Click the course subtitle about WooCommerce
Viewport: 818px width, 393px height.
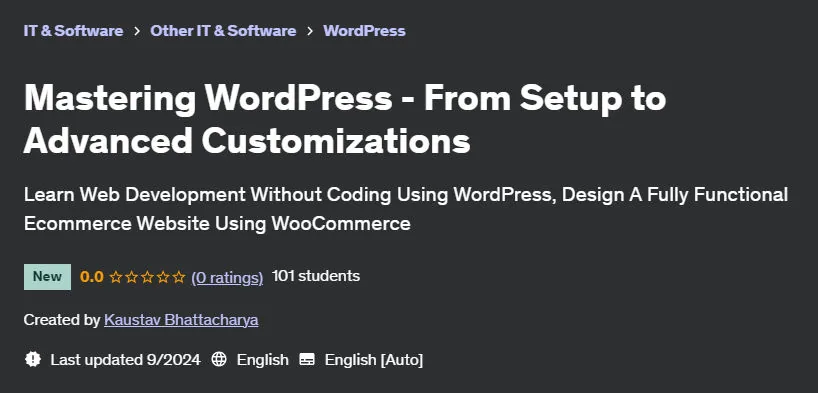pyautogui.click(x=406, y=209)
